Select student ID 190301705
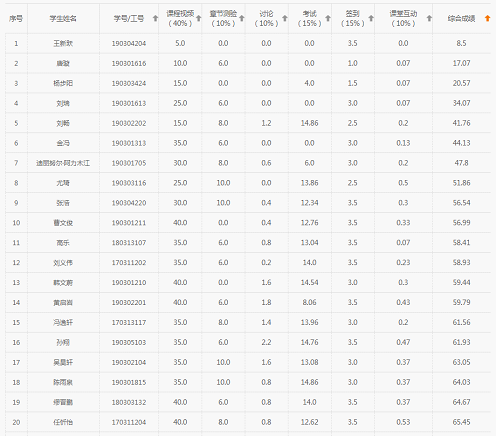The height and width of the screenshot is (436, 496). click(x=129, y=163)
